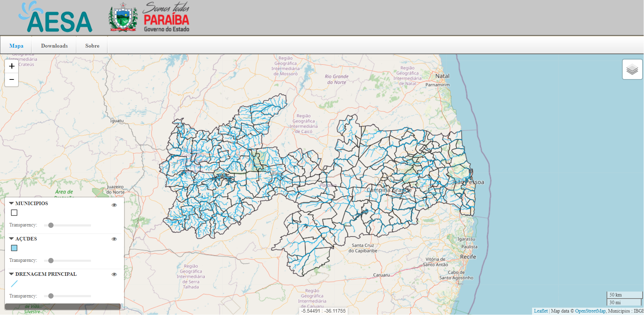The image size is (644, 315).
Task: Click the Natal city label on map
Action: pyautogui.click(x=442, y=76)
